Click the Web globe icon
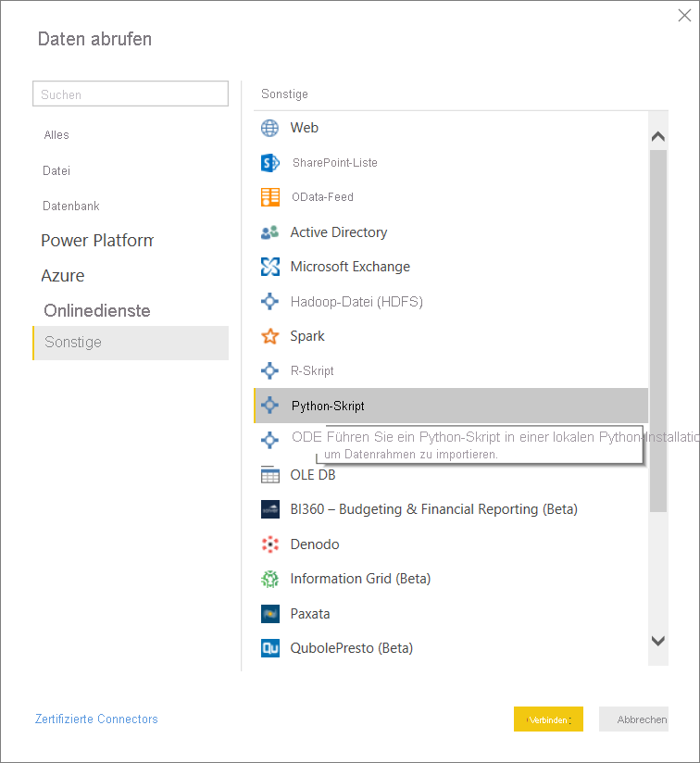 pos(269,128)
